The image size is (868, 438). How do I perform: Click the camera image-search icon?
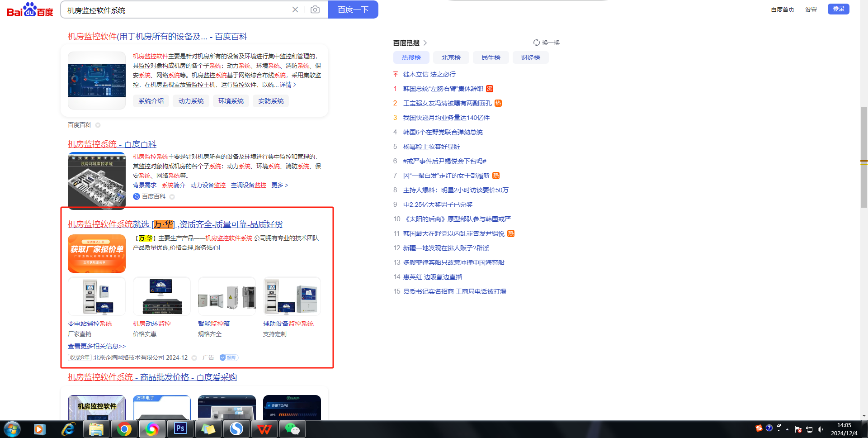(x=315, y=10)
